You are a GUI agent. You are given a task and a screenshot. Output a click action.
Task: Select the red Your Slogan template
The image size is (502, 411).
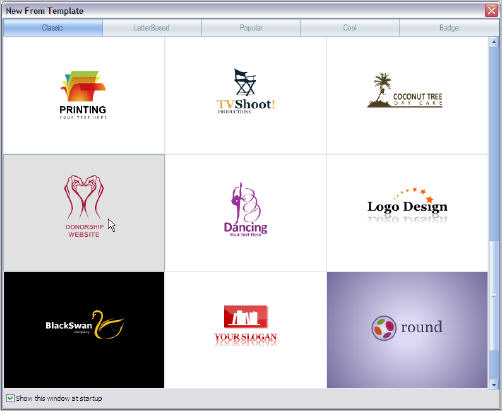point(246,330)
